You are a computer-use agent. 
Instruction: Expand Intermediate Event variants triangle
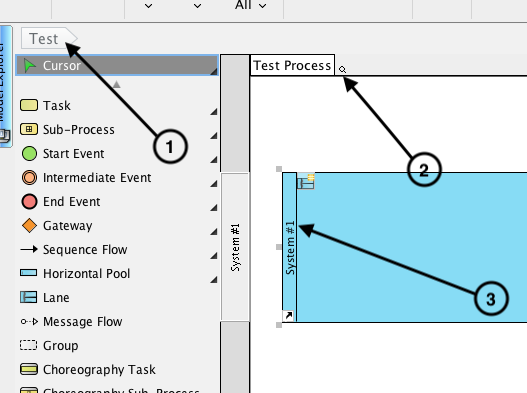(214, 184)
